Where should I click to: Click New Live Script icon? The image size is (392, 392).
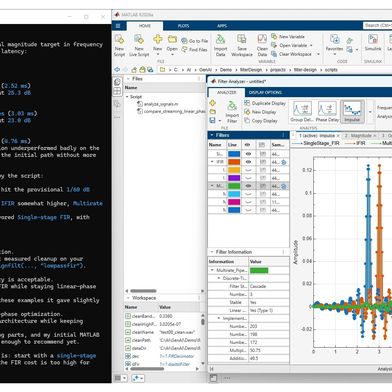coord(139,39)
